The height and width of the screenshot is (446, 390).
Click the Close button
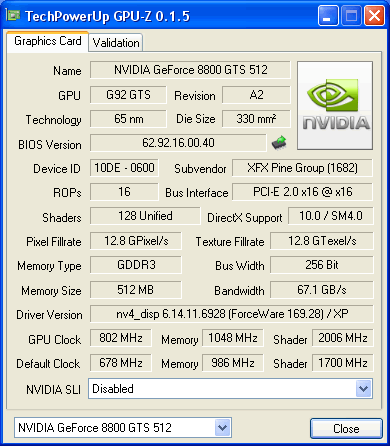click(x=346, y=428)
